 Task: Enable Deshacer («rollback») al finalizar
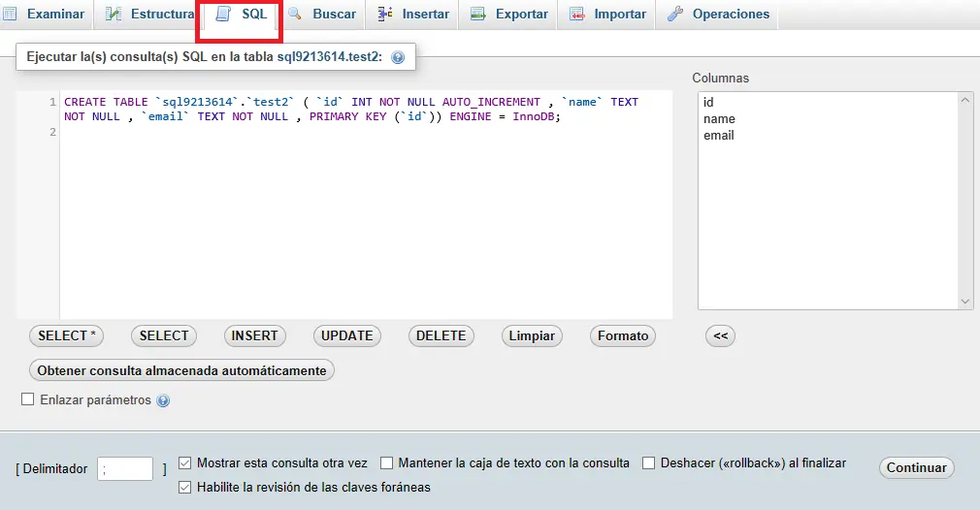[649, 463]
